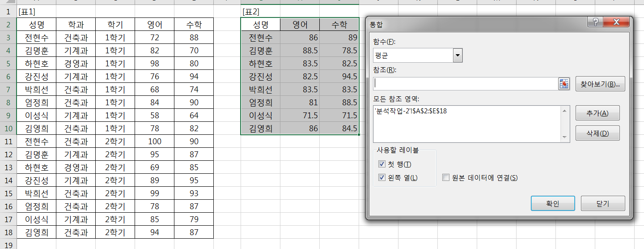The width and height of the screenshot is (644, 249).
Task: Click inside the 참조 input field
Action: pyautogui.click(x=465, y=84)
